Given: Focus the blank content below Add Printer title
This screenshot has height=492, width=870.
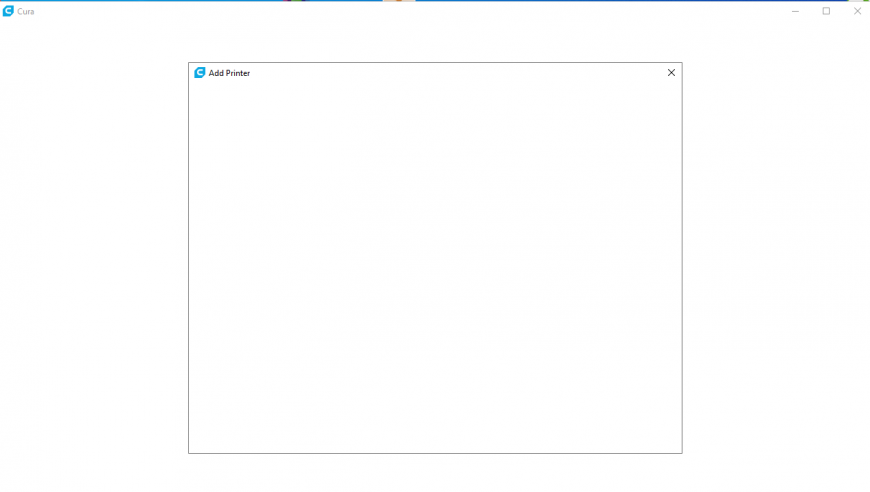Looking at the screenshot, I should point(435,268).
